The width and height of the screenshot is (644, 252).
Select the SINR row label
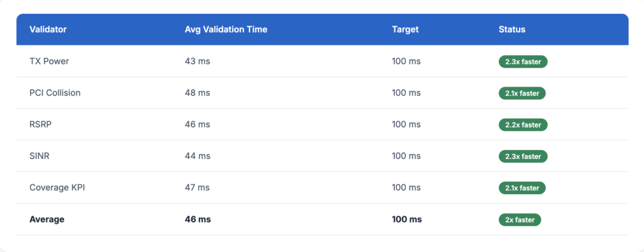coord(40,156)
